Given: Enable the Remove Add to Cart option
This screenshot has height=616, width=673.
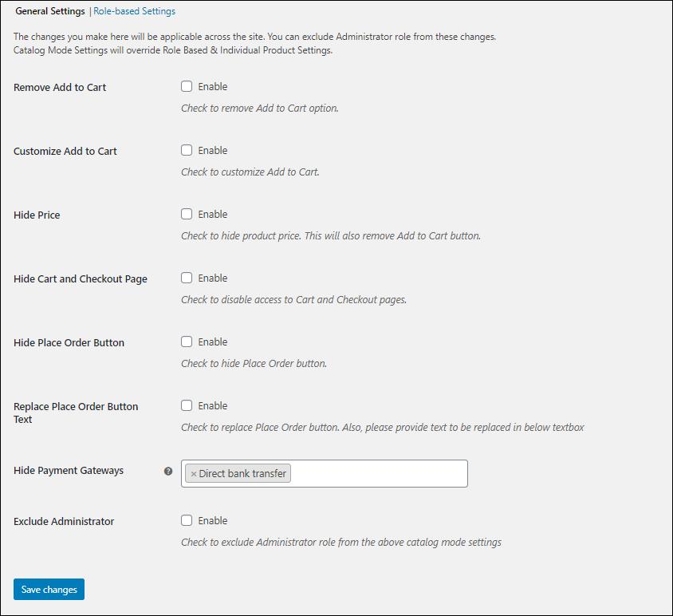Looking at the screenshot, I should [x=186, y=86].
